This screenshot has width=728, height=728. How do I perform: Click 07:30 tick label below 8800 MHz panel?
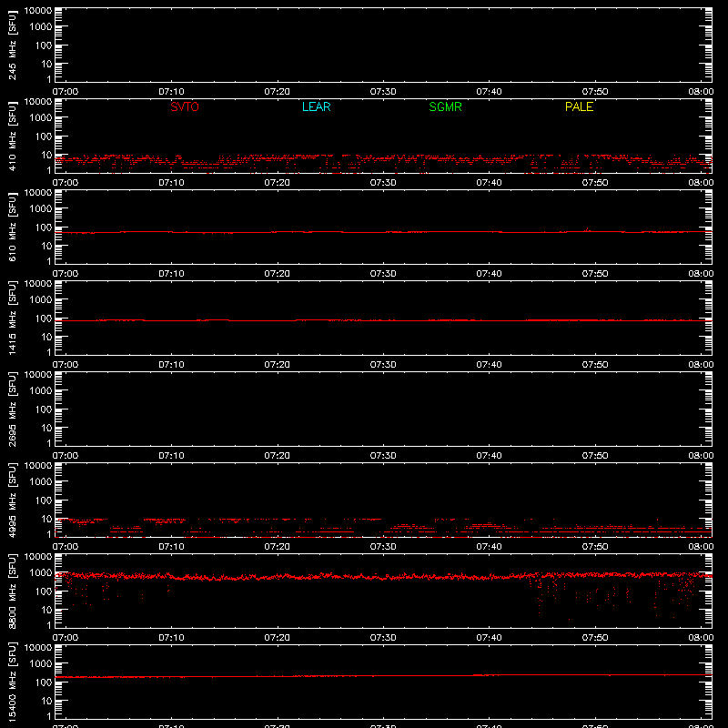[x=383, y=638]
